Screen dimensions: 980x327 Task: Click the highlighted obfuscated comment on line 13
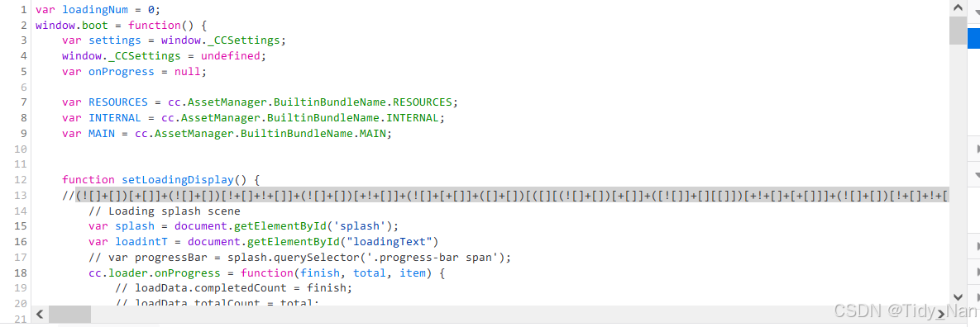511,196
